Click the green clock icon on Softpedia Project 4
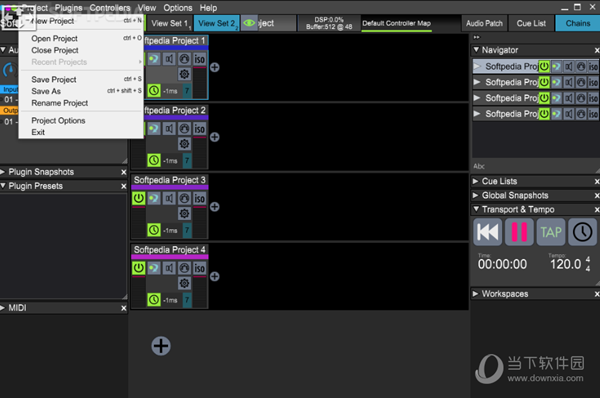Image resolution: width=600 pixels, height=398 pixels. pyautogui.click(x=154, y=300)
